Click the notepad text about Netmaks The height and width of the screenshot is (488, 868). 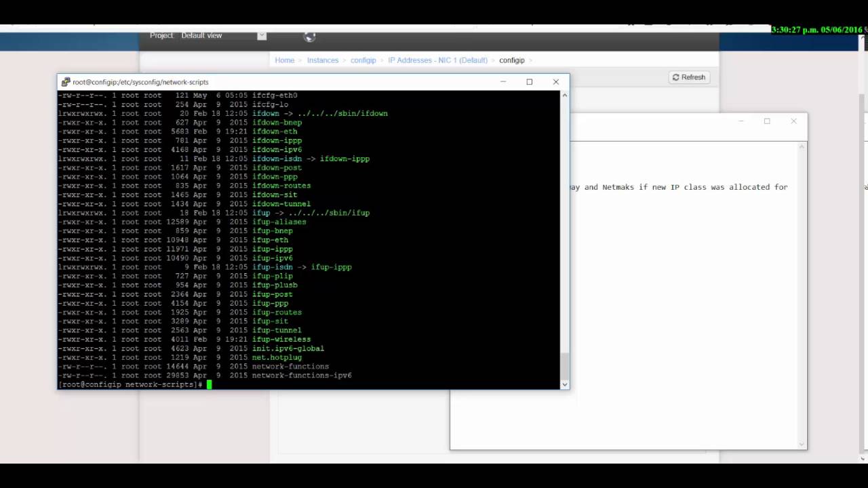679,187
